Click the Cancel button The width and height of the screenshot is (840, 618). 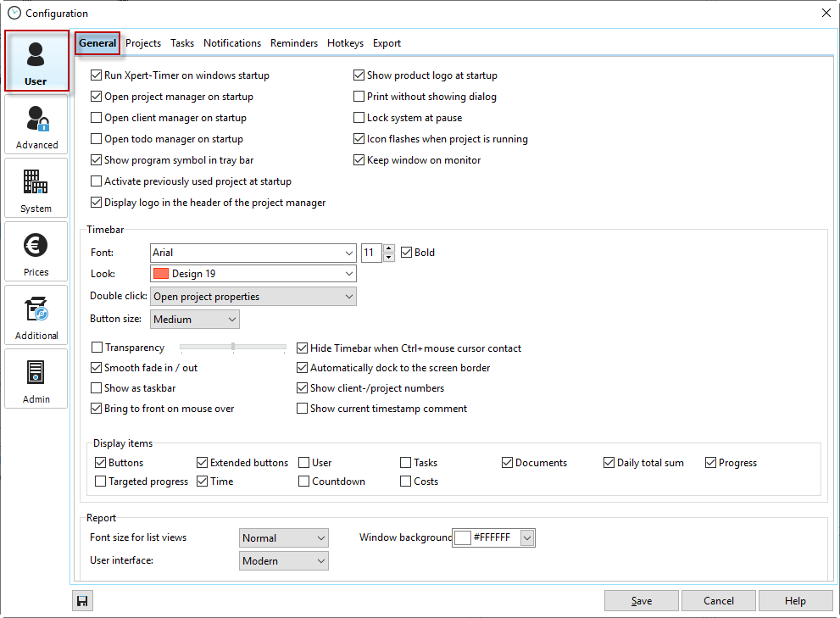719,601
